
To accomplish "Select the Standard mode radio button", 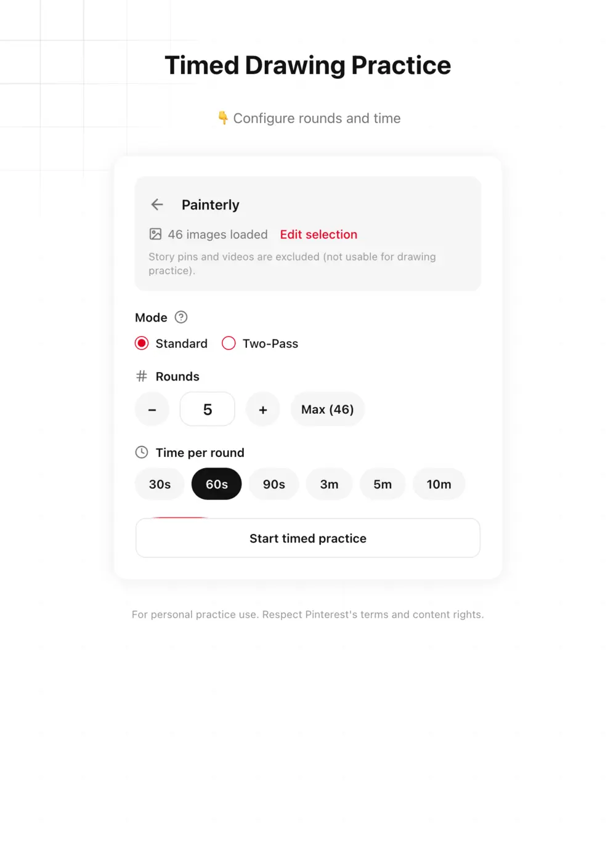I will coord(142,343).
